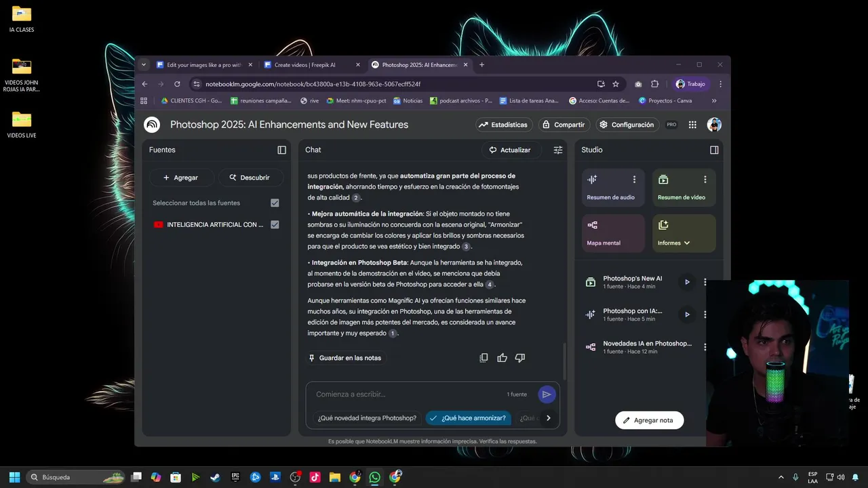
Task: Select suggestion ¿Qué hace armonizar?
Action: point(468,418)
